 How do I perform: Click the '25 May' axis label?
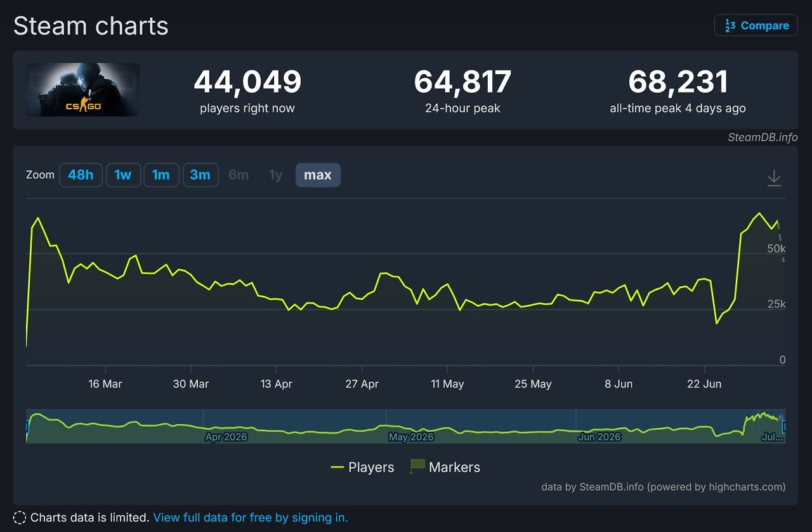pos(533,384)
